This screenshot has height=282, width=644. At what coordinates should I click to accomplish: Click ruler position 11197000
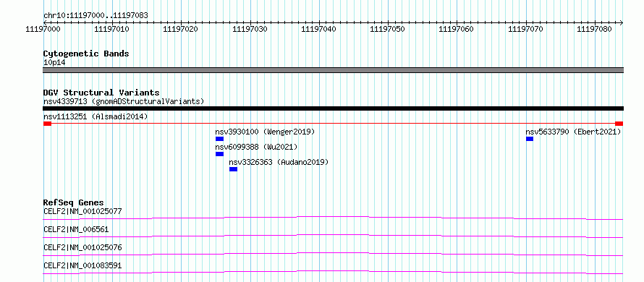click(43, 29)
